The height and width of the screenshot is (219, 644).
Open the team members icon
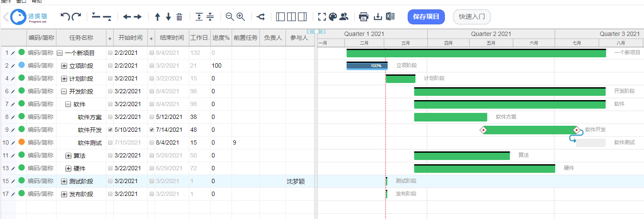tap(344, 17)
